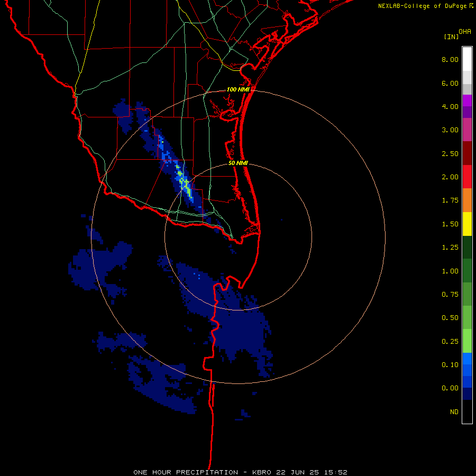Viewport: 476px width, 476px height.
Task: Click the 2.00 legend value
Action: click(x=450, y=177)
